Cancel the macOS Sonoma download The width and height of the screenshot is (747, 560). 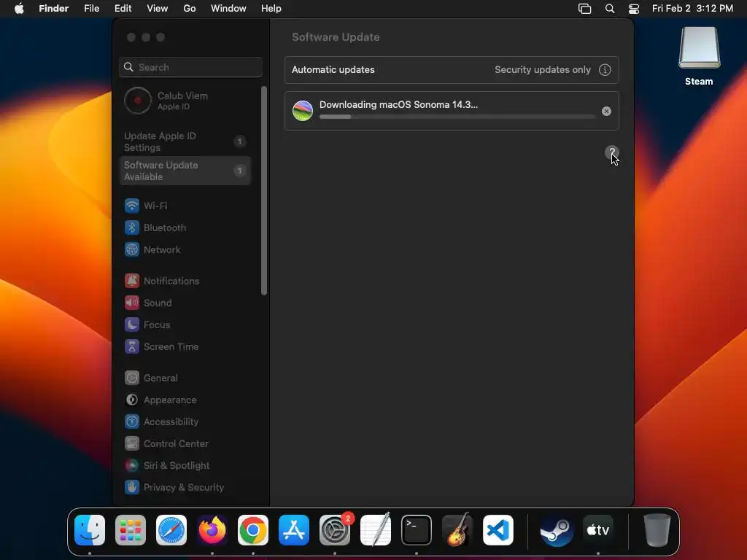coord(606,111)
